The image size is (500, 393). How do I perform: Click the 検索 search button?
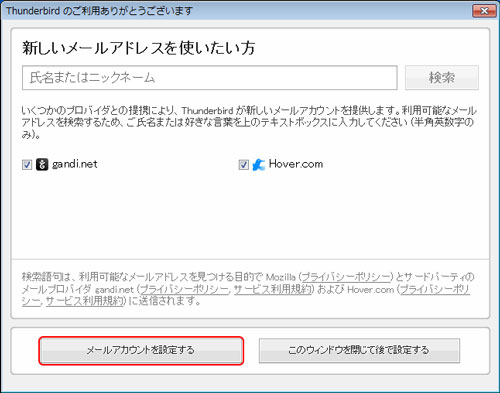(442, 78)
